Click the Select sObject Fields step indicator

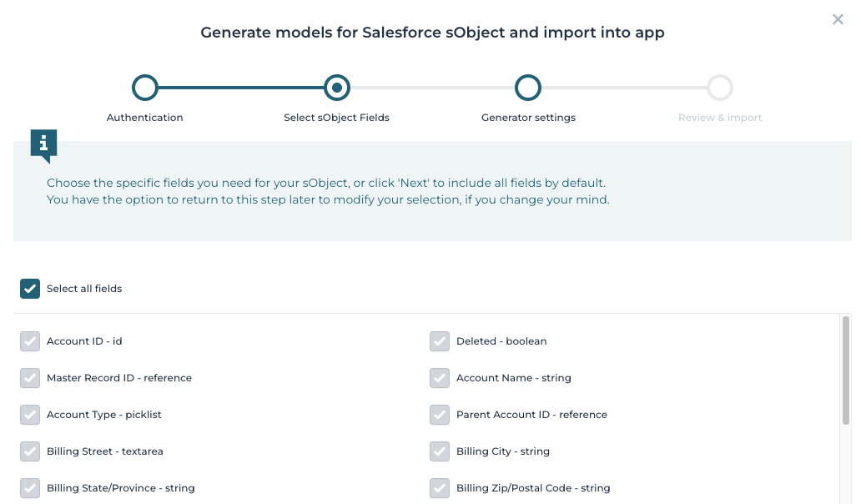pyautogui.click(x=336, y=87)
